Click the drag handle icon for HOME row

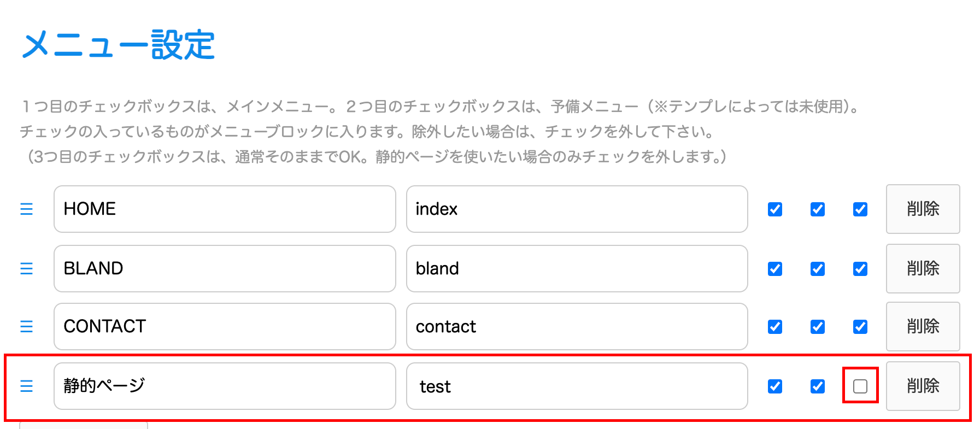(x=26, y=209)
